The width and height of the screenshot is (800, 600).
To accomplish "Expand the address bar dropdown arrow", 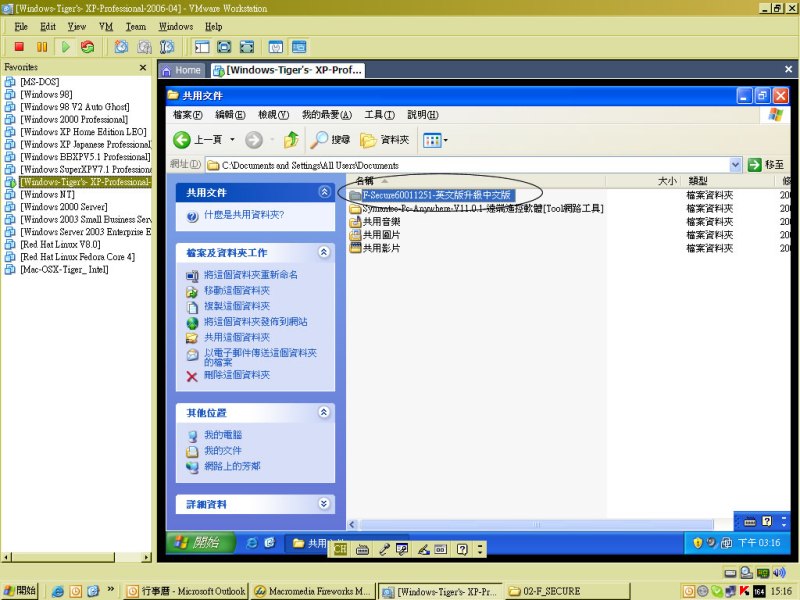I will click(x=735, y=165).
